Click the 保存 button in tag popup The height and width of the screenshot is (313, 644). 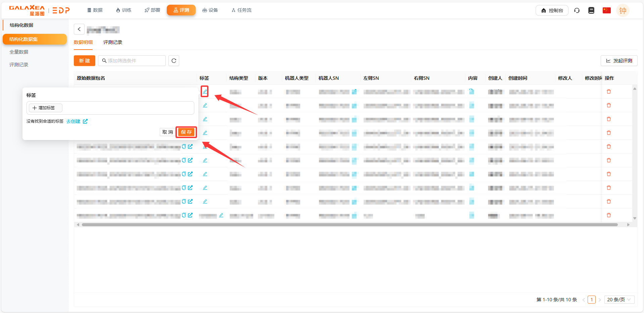[x=186, y=132]
